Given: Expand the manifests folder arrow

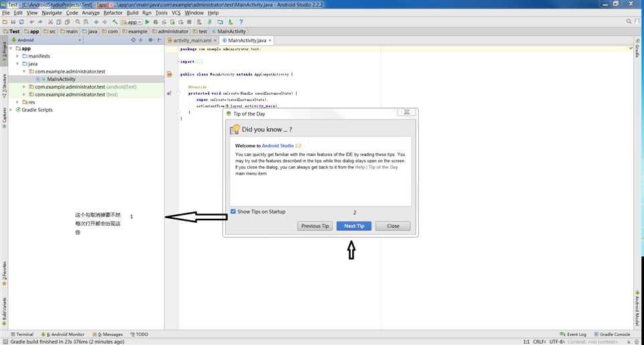Looking at the screenshot, I should [x=17, y=56].
